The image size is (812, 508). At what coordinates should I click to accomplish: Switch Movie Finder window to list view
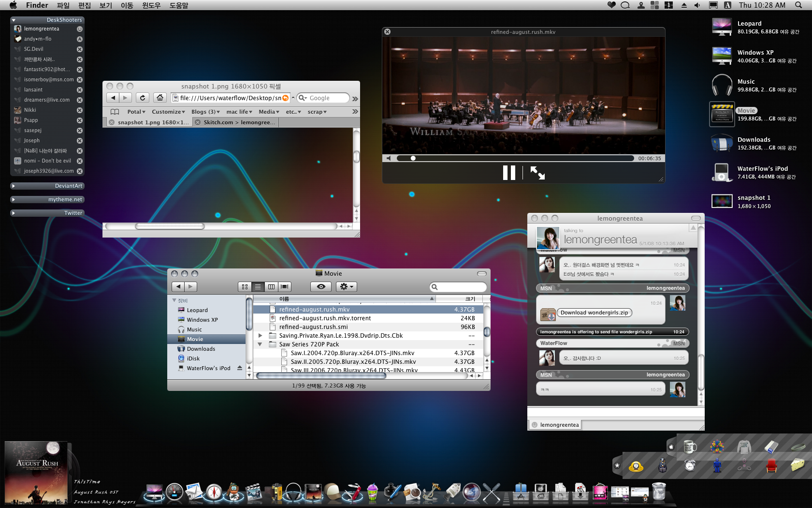point(258,287)
